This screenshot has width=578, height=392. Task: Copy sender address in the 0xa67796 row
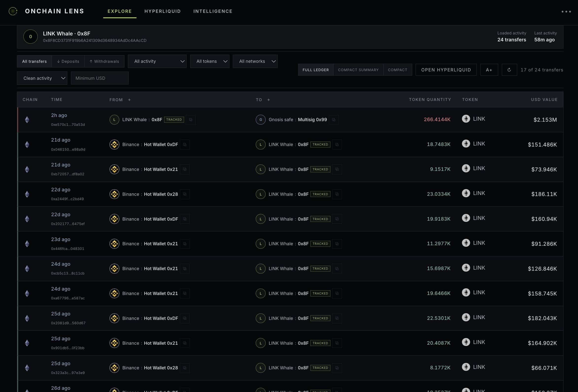click(185, 294)
